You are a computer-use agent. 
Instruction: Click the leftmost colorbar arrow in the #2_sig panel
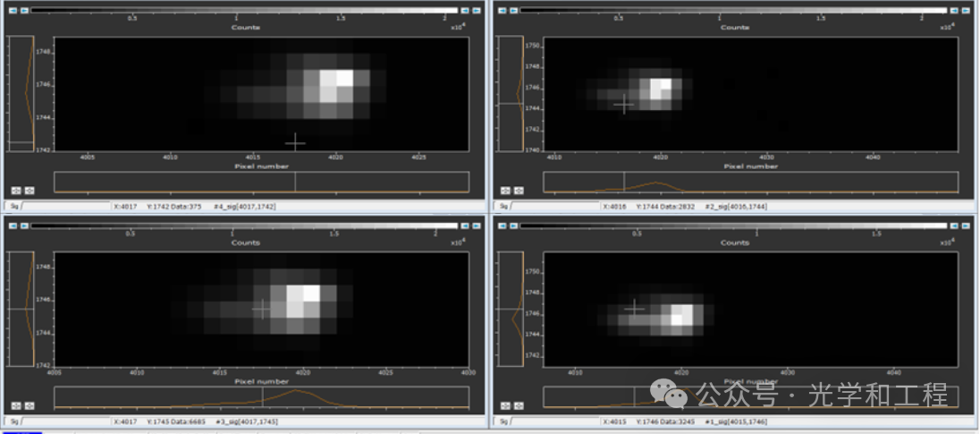(503, 11)
